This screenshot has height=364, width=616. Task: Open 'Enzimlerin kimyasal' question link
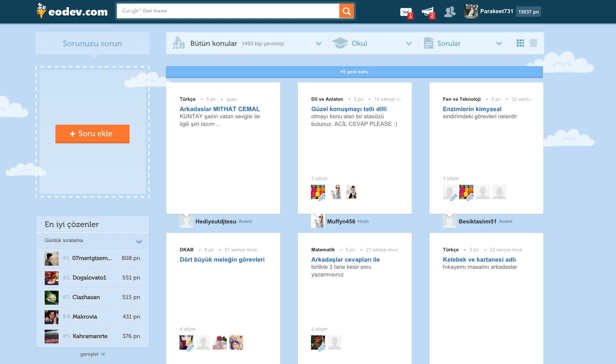pos(472,109)
